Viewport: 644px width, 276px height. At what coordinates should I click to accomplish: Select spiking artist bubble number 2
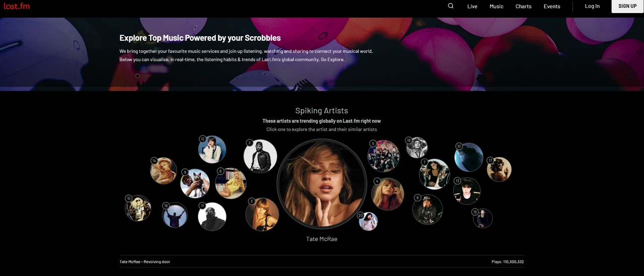[260, 156]
